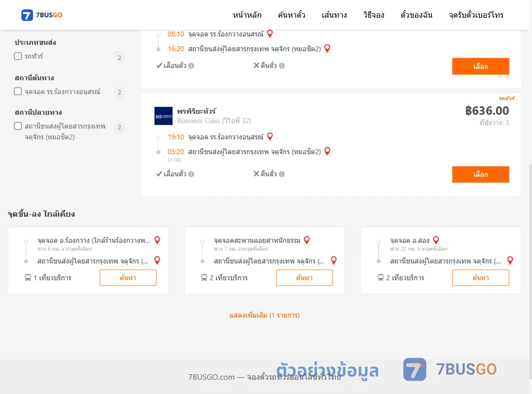Click Business Class (วีไอพี 32) text
This screenshot has width=532, height=394.
click(214, 121)
